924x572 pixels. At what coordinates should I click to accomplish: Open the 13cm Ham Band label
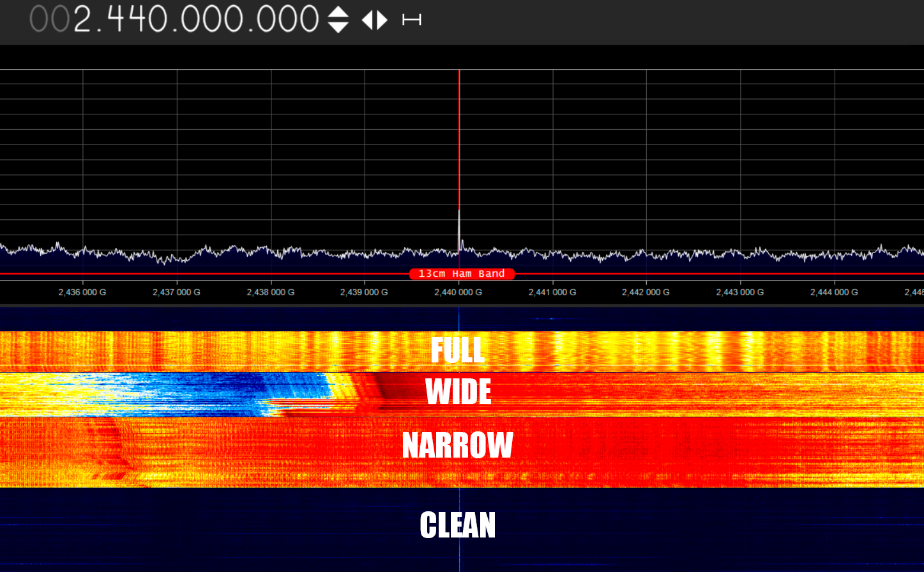point(462,274)
